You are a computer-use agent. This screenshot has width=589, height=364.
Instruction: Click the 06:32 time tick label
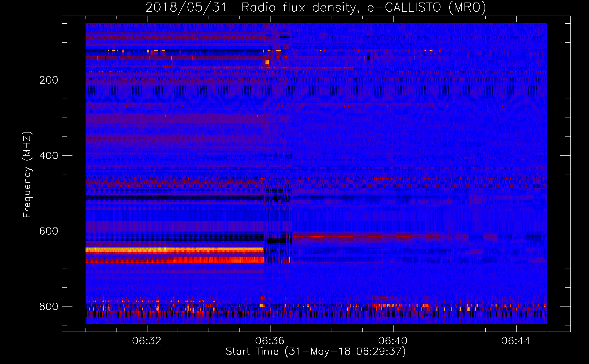tap(147, 341)
